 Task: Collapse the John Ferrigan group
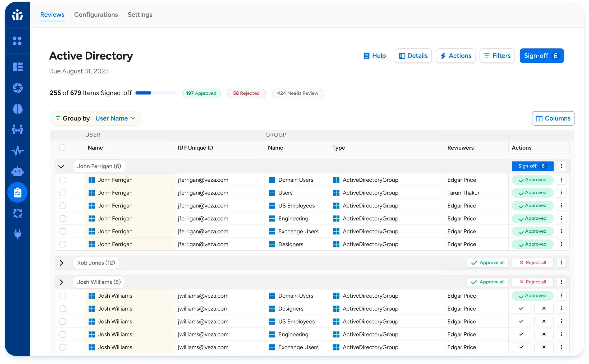(61, 167)
